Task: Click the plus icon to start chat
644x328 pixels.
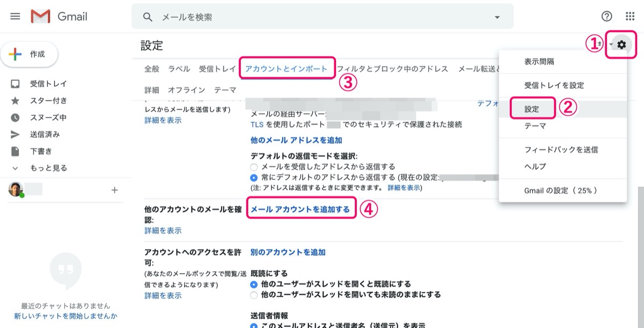Action: [114, 190]
